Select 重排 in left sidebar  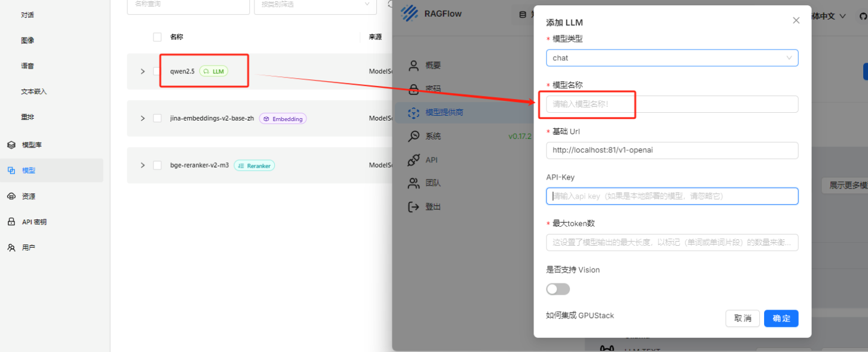point(27,118)
